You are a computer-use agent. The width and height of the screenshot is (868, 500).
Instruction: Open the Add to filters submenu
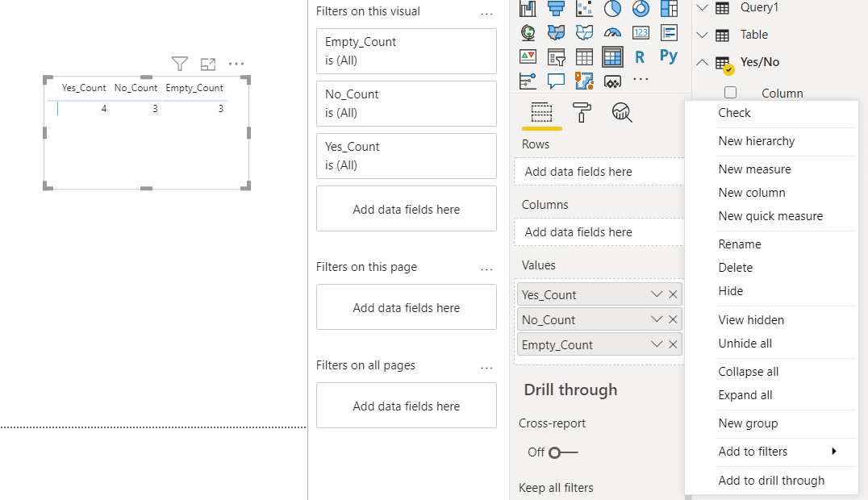click(x=771, y=452)
